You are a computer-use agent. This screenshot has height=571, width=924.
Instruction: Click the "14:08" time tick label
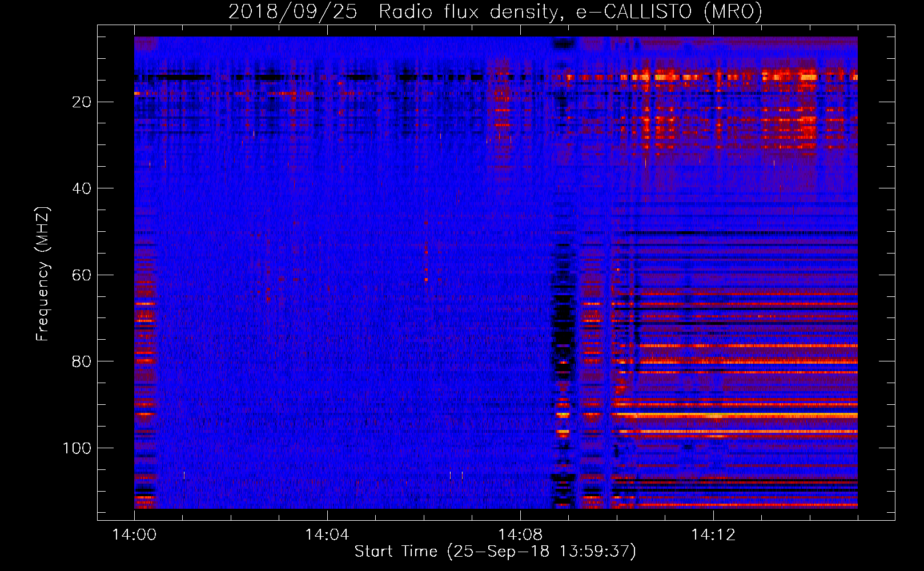(520, 535)
